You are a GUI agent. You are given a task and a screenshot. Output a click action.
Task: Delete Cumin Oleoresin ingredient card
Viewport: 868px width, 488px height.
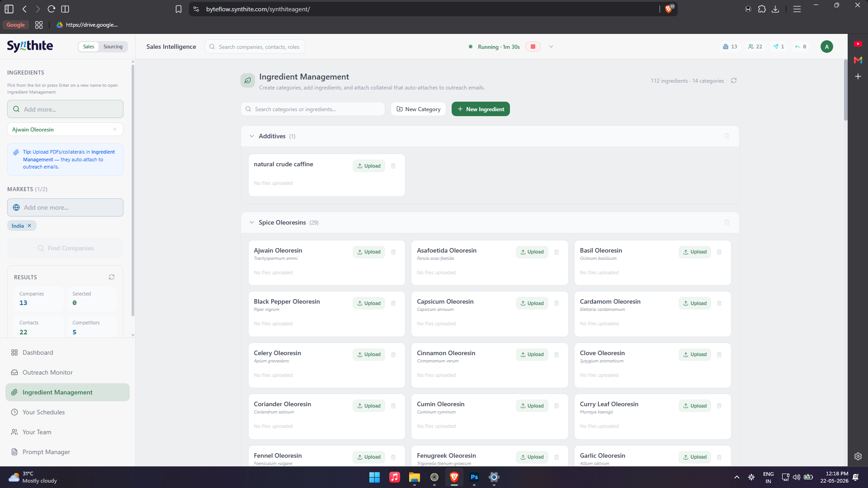pos(557,406)
